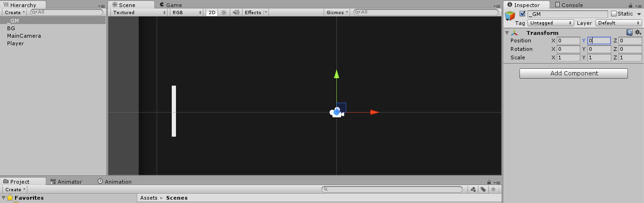Click the Rotation Z field

tap(630, 49)
